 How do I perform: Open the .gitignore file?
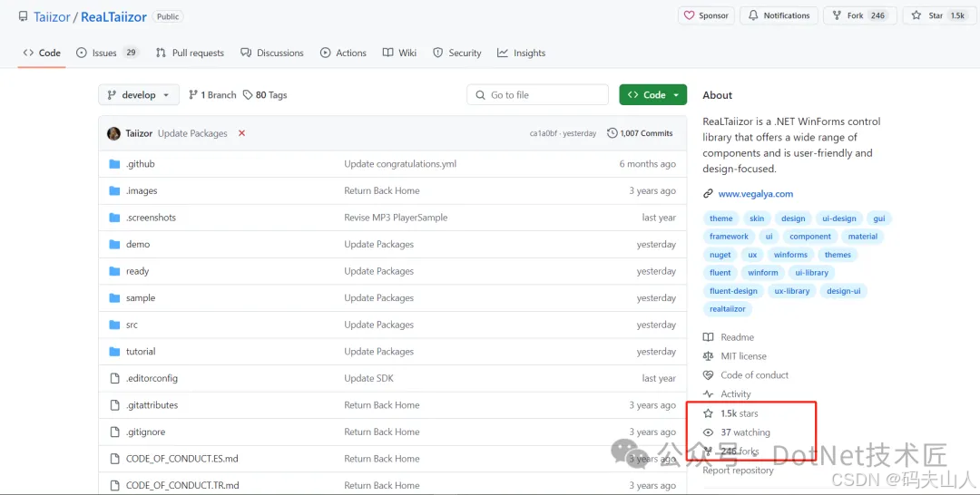(x=145, y=432)
